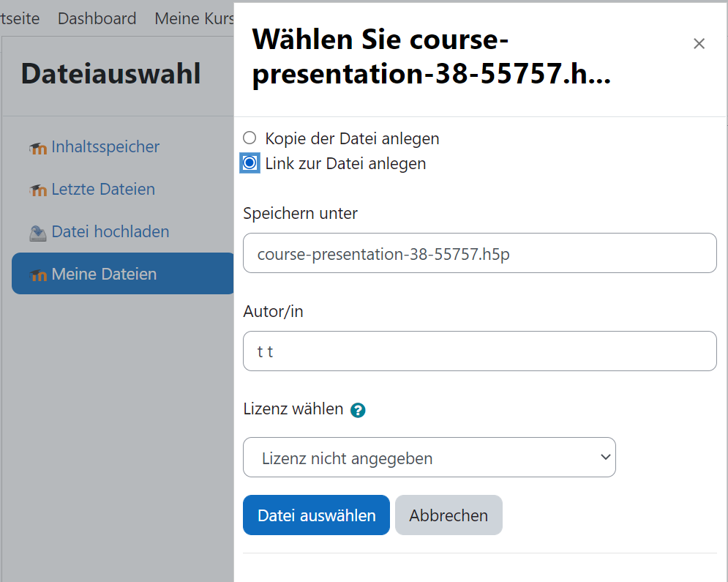This screenshot has height=582, width=728.
Task: Open the Inhaltsspeicher repository
Action: (105, 146)
